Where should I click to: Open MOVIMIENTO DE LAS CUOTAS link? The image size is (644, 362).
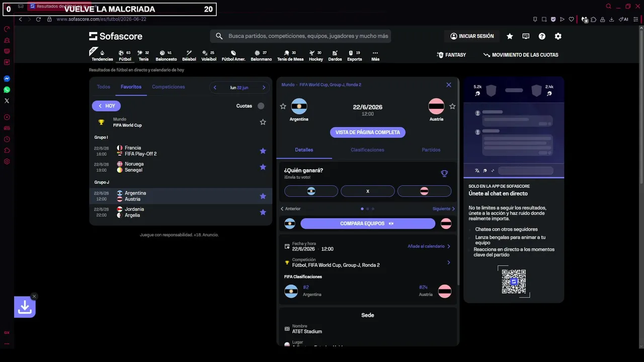point(521,55)
